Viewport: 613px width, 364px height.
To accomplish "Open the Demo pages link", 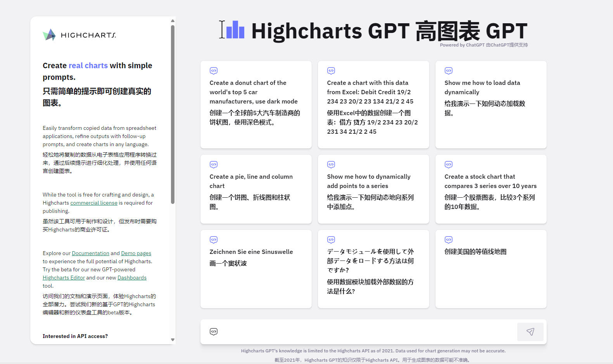I will [x=136, y=253].
